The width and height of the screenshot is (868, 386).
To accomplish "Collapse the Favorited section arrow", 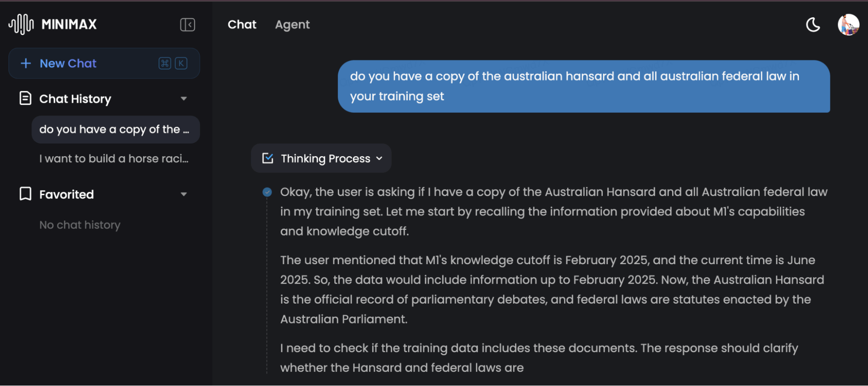I will (184, 194).
